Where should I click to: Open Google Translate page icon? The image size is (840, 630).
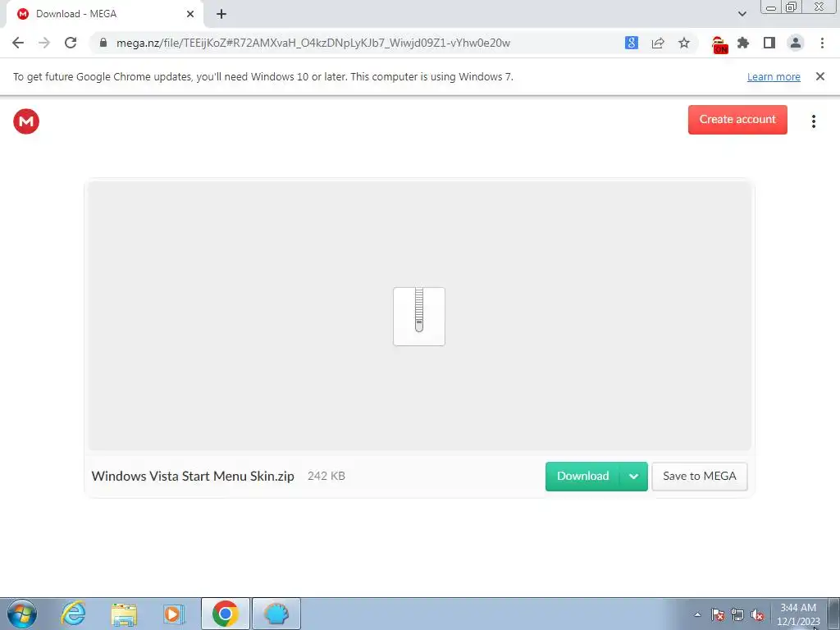coord(632,43)
